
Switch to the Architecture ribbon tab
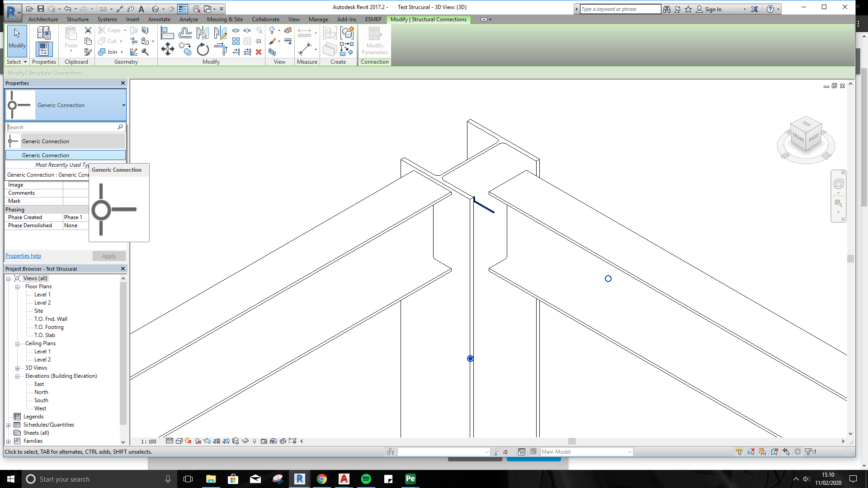(43, 19)
